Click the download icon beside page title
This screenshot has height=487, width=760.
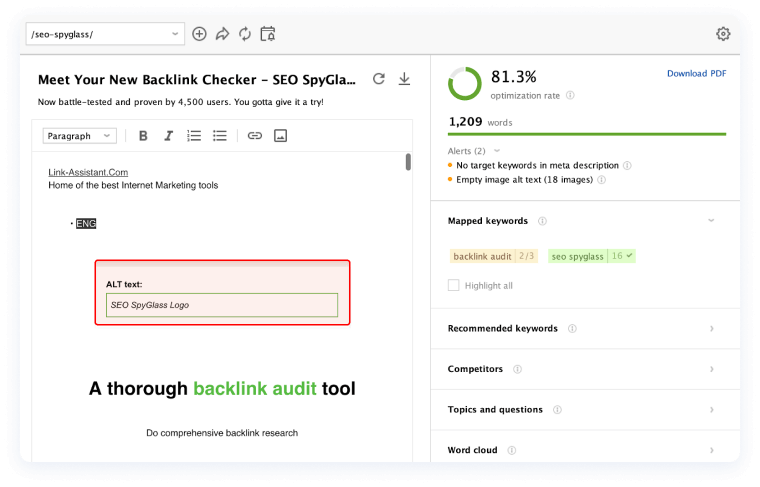[404, 79]
